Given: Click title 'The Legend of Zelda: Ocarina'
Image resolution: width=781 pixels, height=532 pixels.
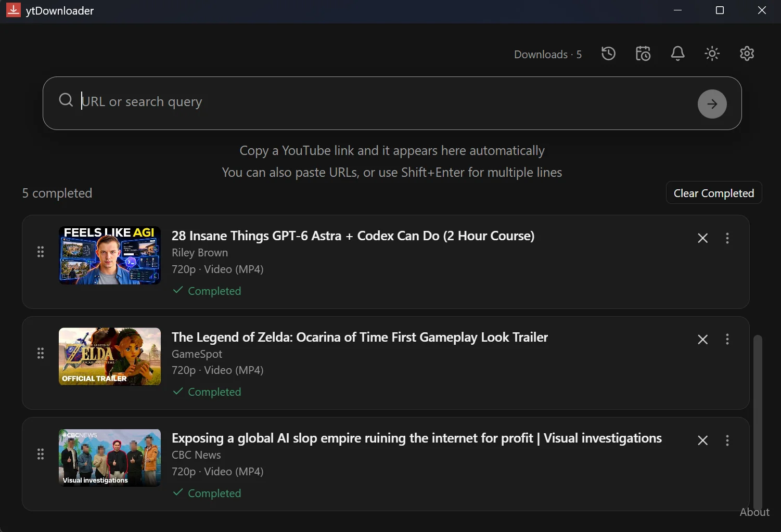Looking at the screenshot, I should tap(360, 337).
